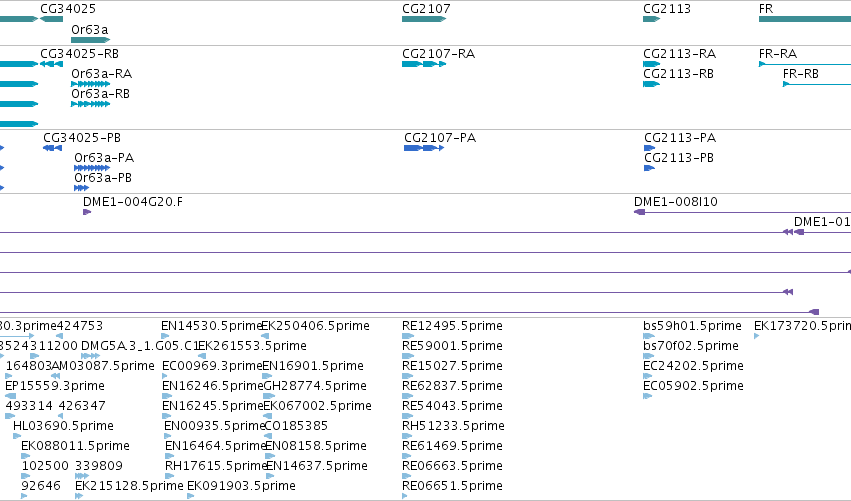Select the EN14530.5prime EST label
This screenshot has height=501, width=851.
pos(212,326)
